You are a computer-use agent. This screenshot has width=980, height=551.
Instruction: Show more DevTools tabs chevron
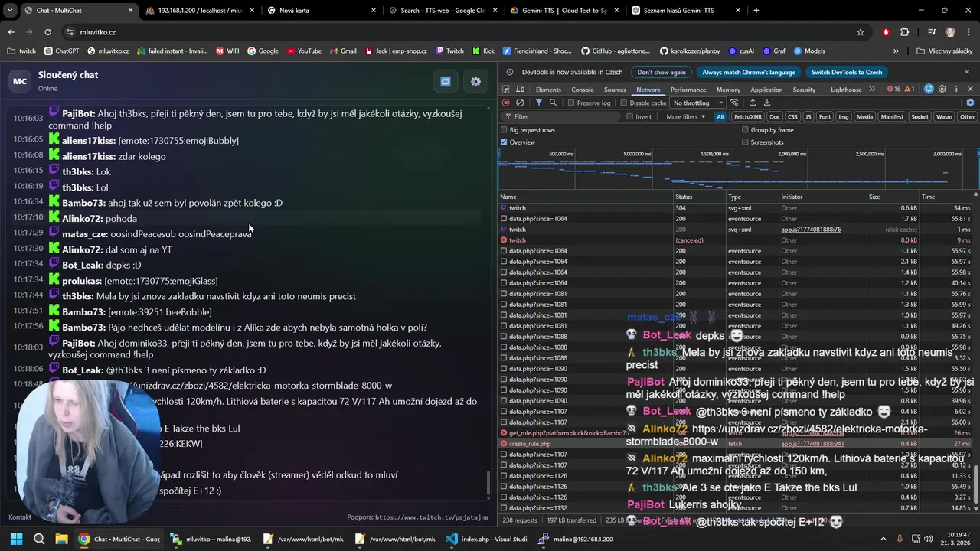(872, 90)
